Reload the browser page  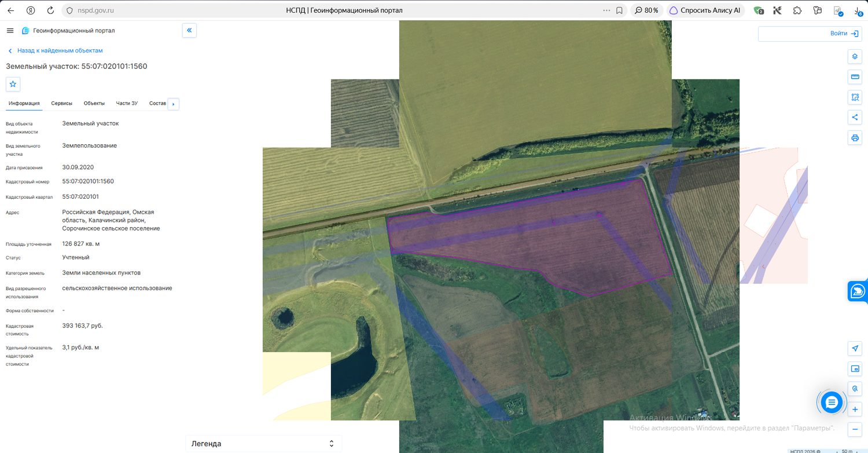[50, 10]
